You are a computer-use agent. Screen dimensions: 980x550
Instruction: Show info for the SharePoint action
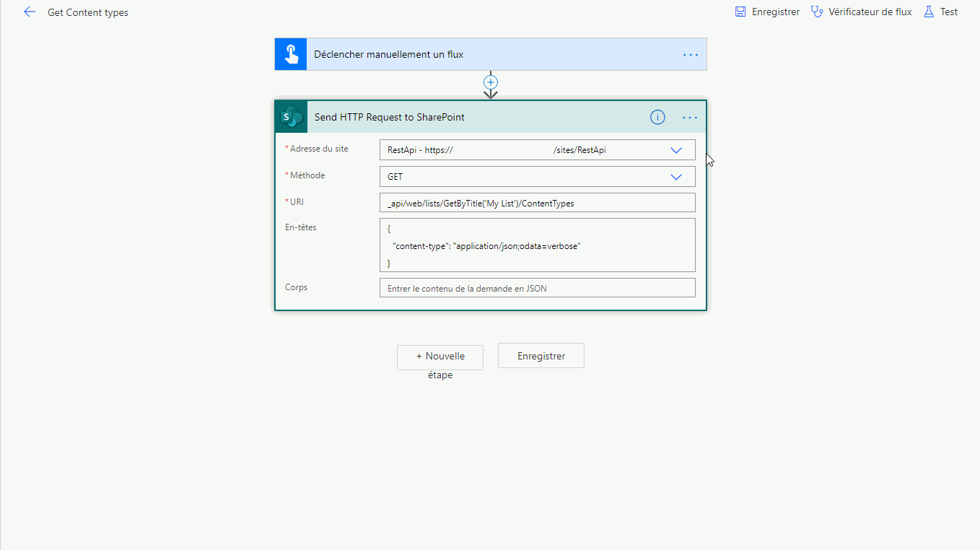(657, 117)
